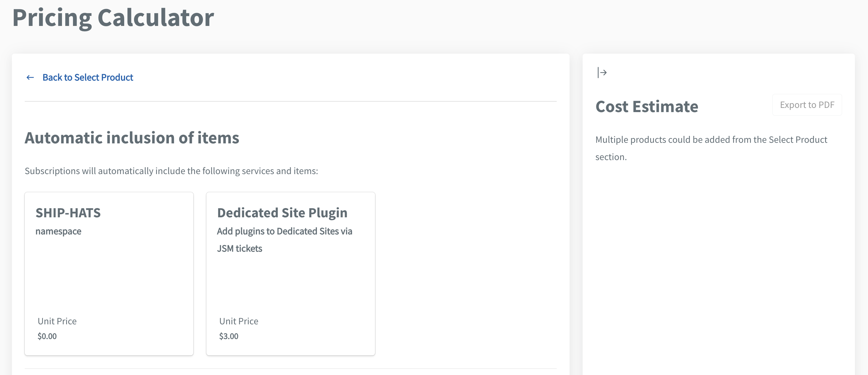This screenshot has height=375, width=868.
Task: Select the Dedicated Site Plugin card
Action: coord(291,273)
